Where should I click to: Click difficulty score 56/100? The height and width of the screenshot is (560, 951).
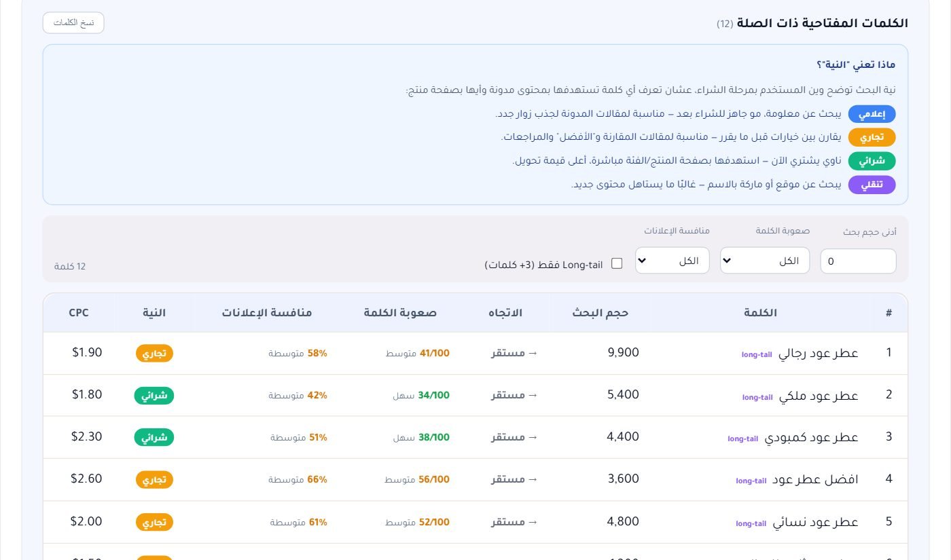(x=434, y=480)
